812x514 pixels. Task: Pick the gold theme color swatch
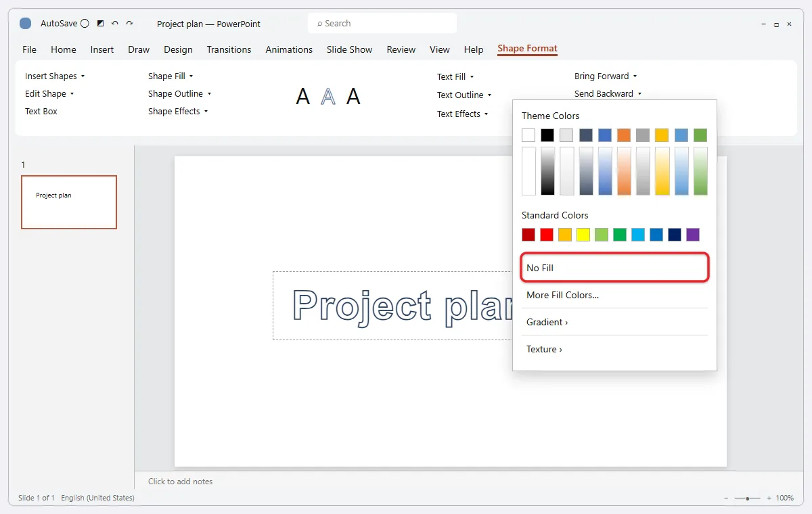point(662,135)
